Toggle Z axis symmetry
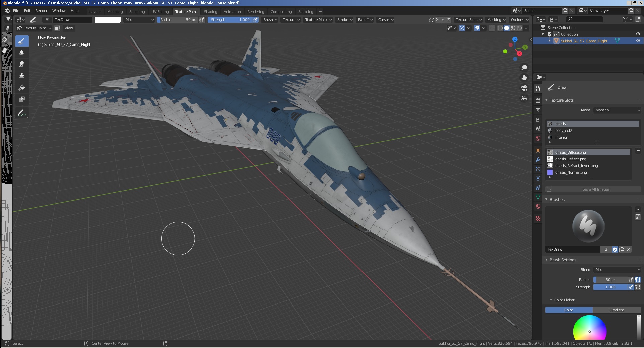Image resolution: width=644 pixels, height=348 pixels. (449, 20)
